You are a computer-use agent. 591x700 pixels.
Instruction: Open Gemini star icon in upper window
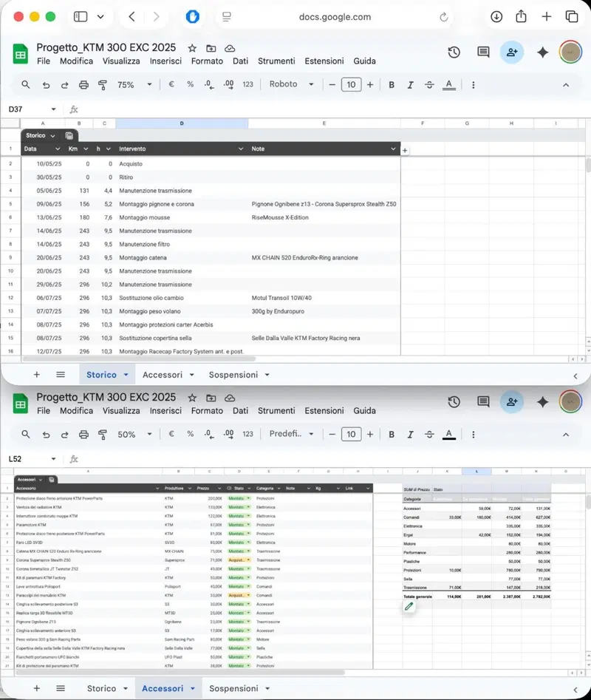(543, 52)
